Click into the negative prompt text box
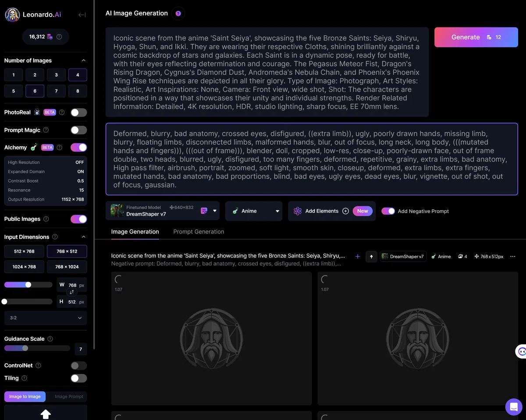 click(312, 159)
